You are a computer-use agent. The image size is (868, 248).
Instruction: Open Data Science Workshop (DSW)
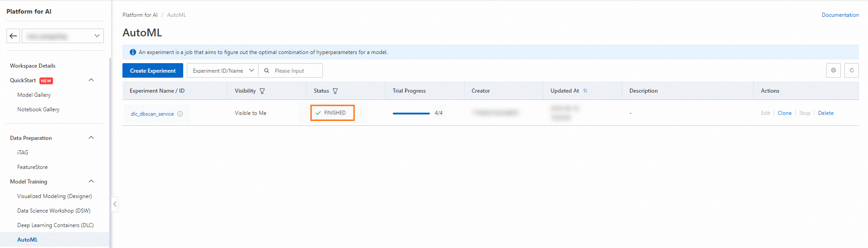tap(54, 211)
